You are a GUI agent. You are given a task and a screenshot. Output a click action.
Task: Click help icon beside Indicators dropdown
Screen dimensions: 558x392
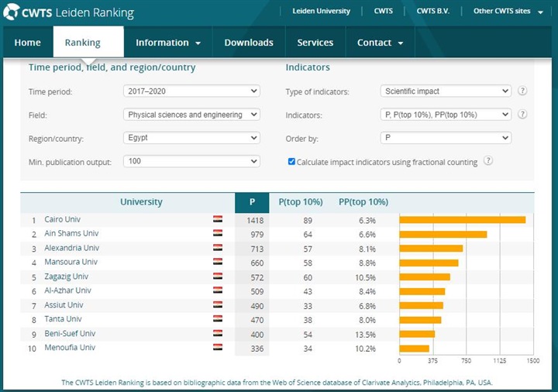(x=522, y=115)
